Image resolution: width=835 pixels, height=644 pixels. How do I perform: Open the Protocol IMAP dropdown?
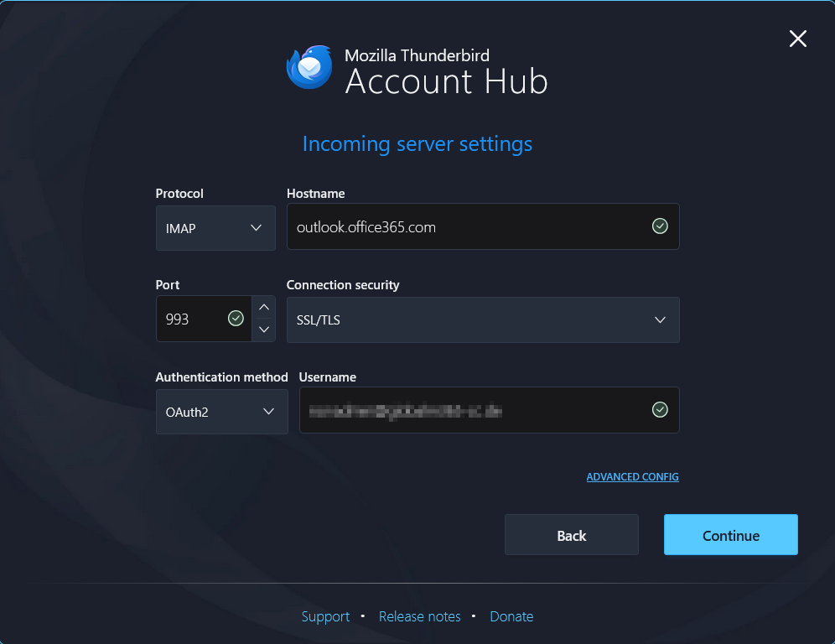click(x=215, y=228)
